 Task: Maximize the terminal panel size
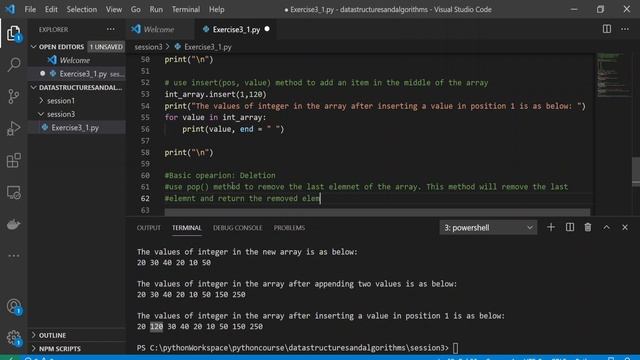(x=606, y=227)
